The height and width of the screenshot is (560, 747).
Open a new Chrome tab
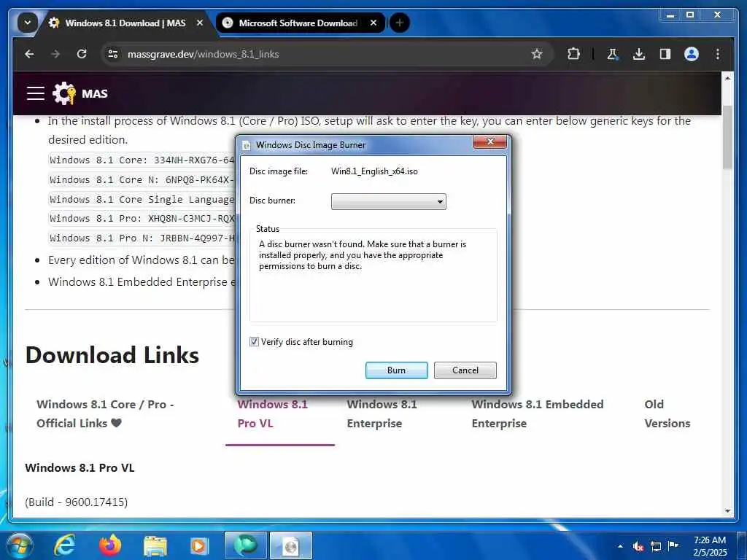pyautogui.click(x=400, y=23)
